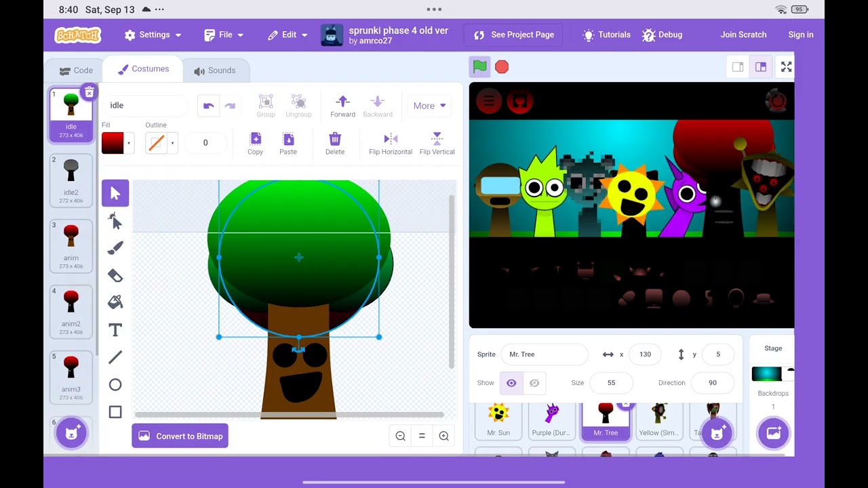868x488 pixels.
Task: Select the idle2 costume thumbnail
Action: coord(71,180)
